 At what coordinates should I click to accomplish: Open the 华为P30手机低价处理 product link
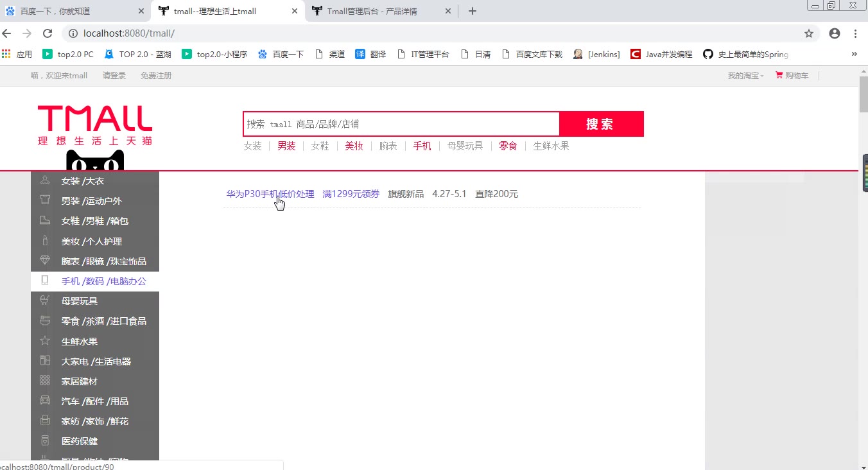[270, 194]
